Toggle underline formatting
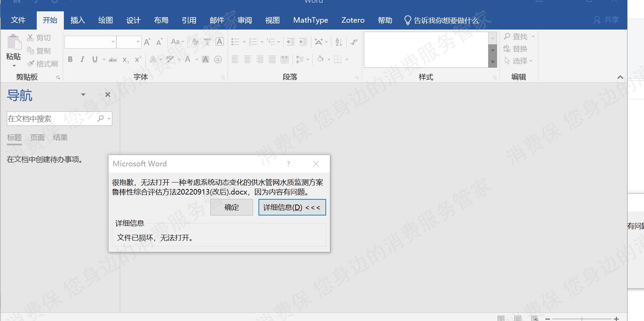This screenshot has width=644, height=321. 95,59
